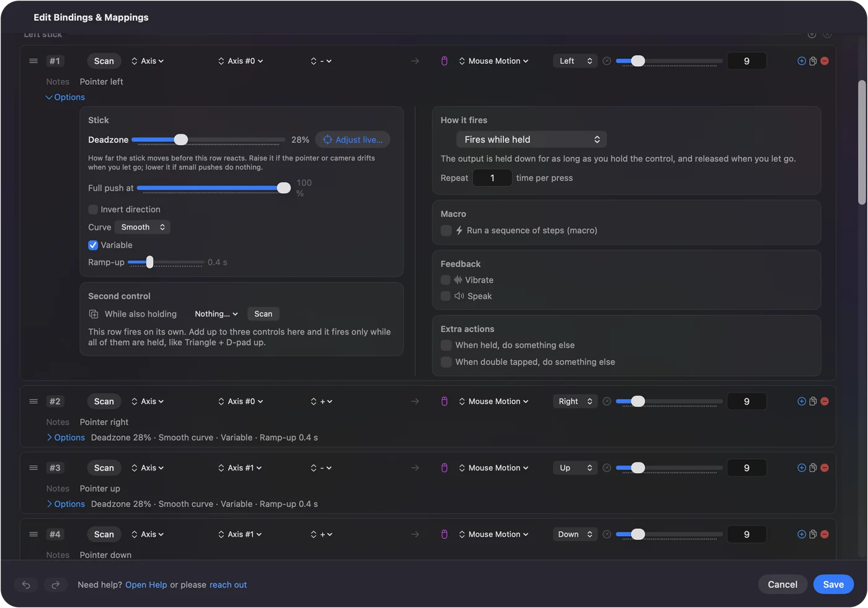Cancel editing bindings

pyautogui.click(x=782, y=584)
